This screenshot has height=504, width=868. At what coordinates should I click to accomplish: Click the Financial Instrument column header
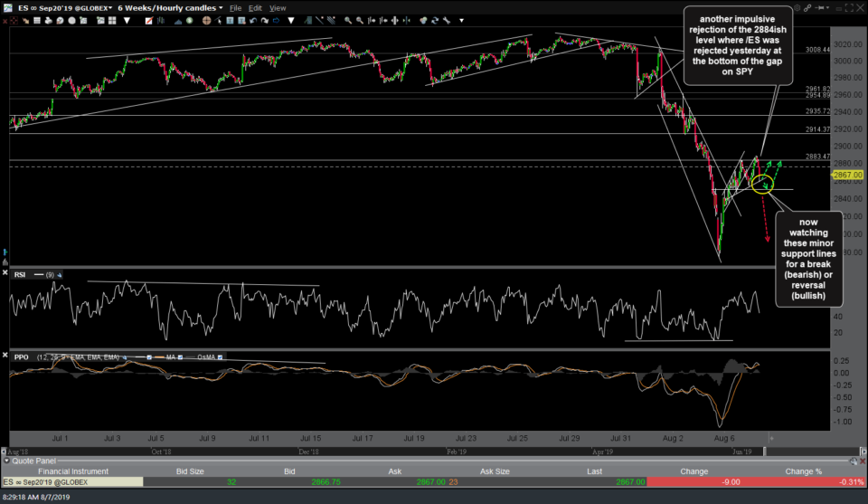point(73,471)
